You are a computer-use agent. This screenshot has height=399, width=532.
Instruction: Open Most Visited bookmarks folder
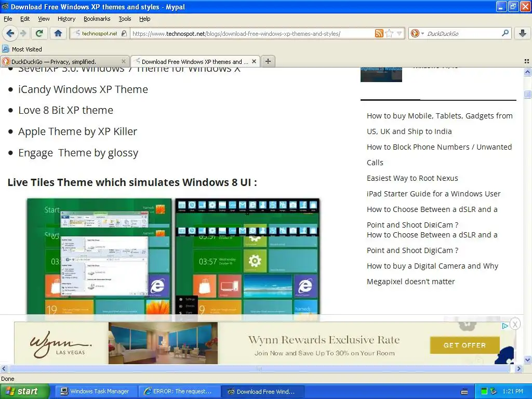coord(22,49)
